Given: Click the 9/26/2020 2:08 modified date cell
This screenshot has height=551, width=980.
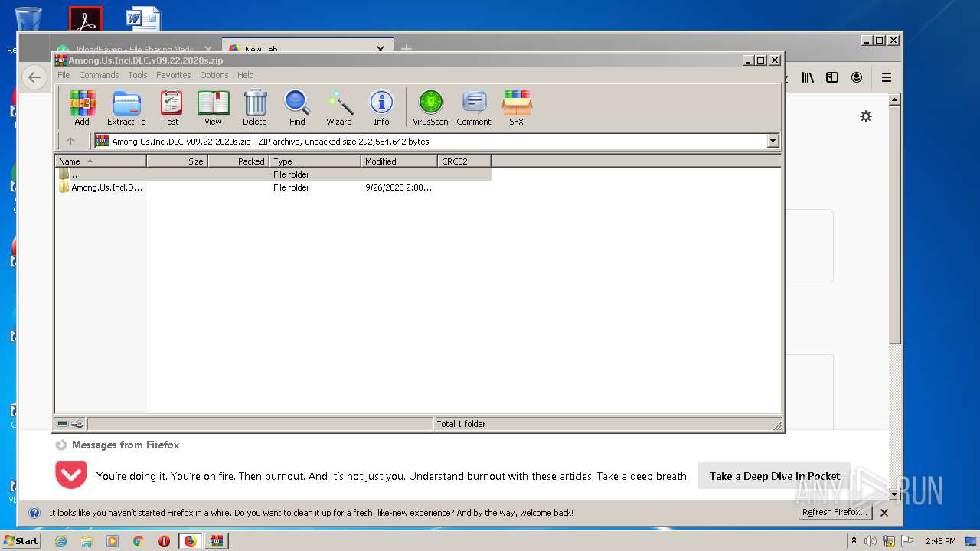Looking at the screenshot, I should (x=398, y=187).
